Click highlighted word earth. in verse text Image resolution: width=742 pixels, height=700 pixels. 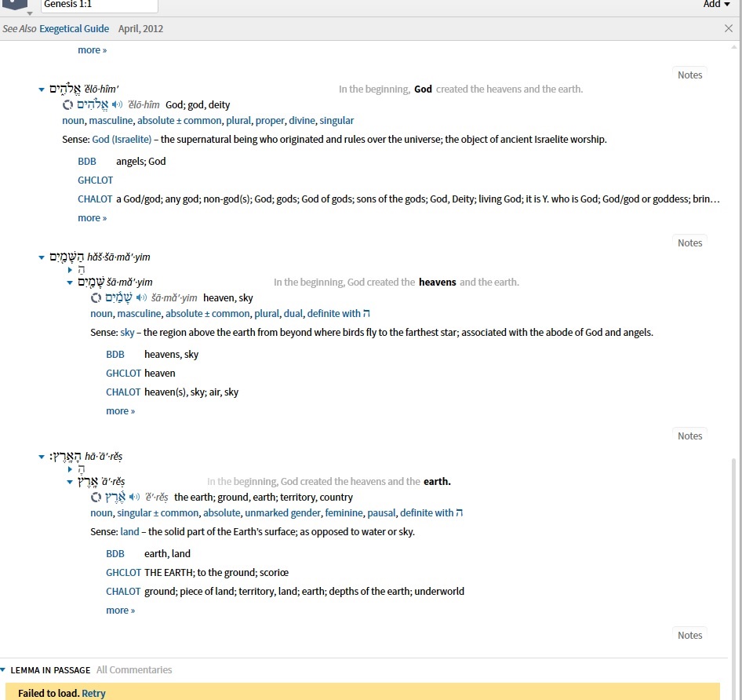pos(437,482)
